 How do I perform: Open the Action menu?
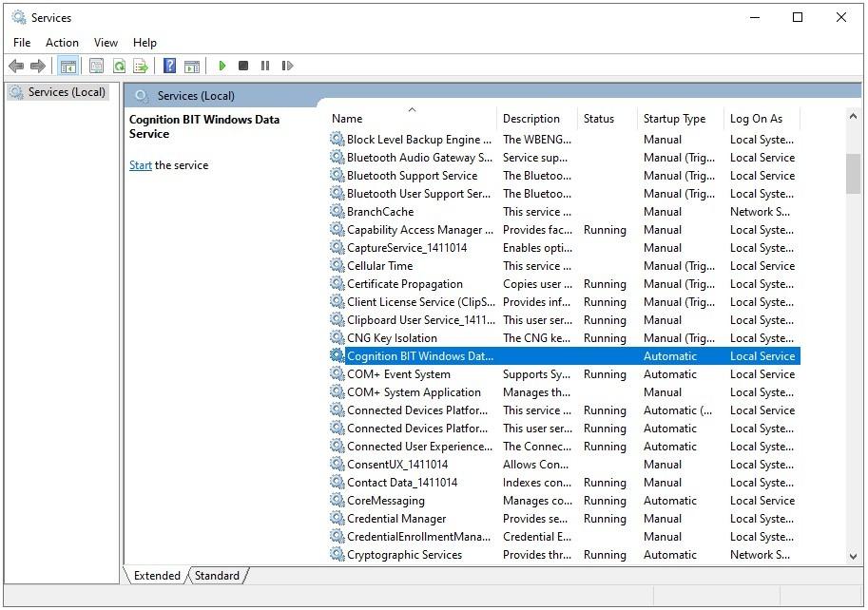click(62, 42)
